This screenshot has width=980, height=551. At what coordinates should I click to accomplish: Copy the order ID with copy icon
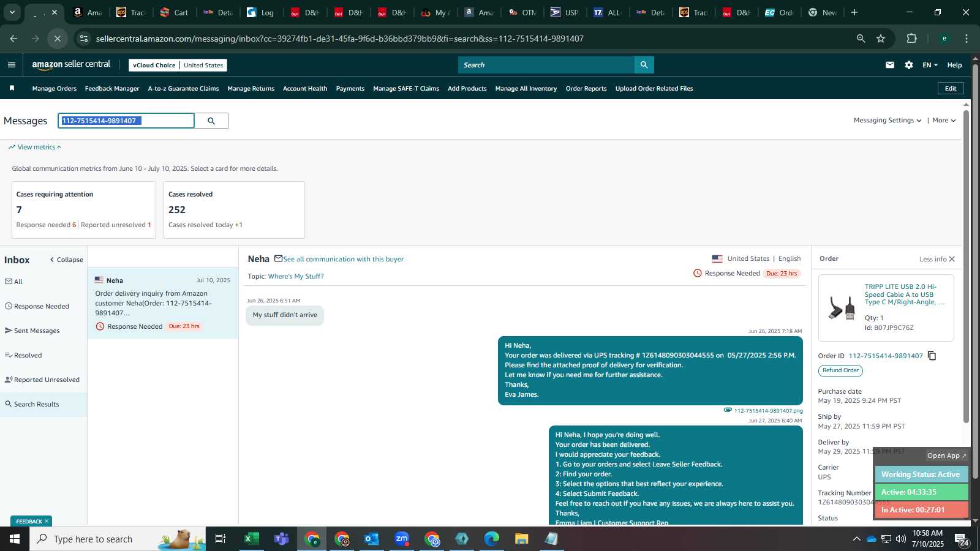pyautogui.click(x=932, y=356)
